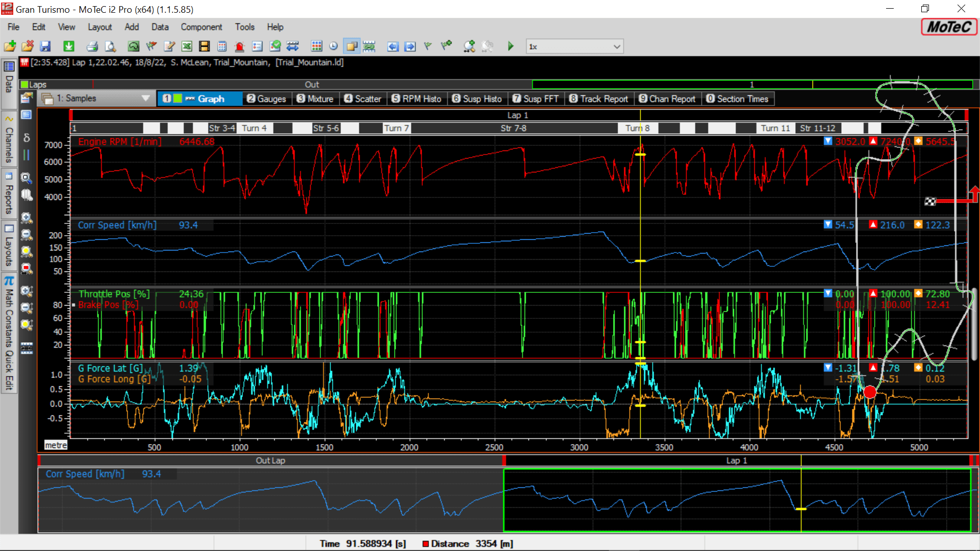Switch to the Gauges worksheet tab
This screenshot has width=980, height=551.
(266, 99)
